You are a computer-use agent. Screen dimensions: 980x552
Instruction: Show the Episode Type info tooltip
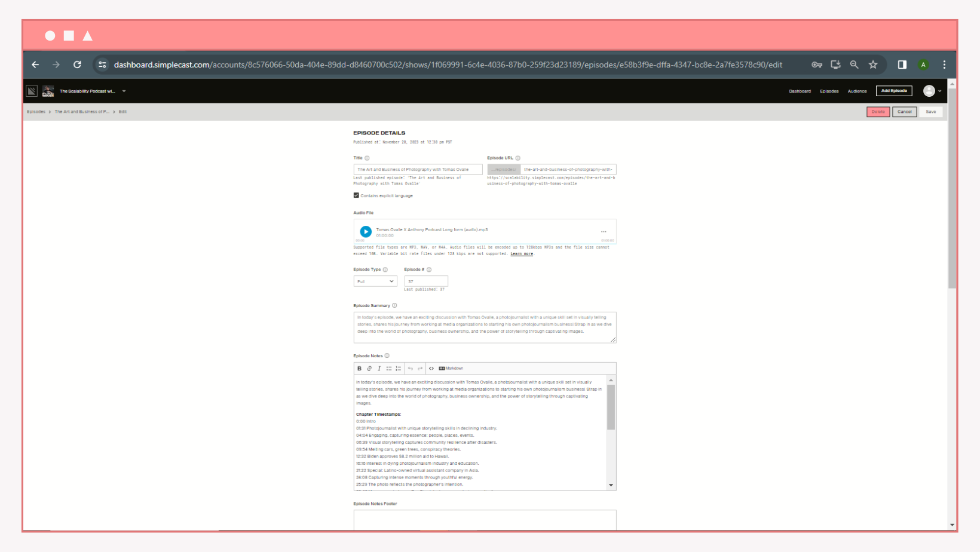pos(385,269)
